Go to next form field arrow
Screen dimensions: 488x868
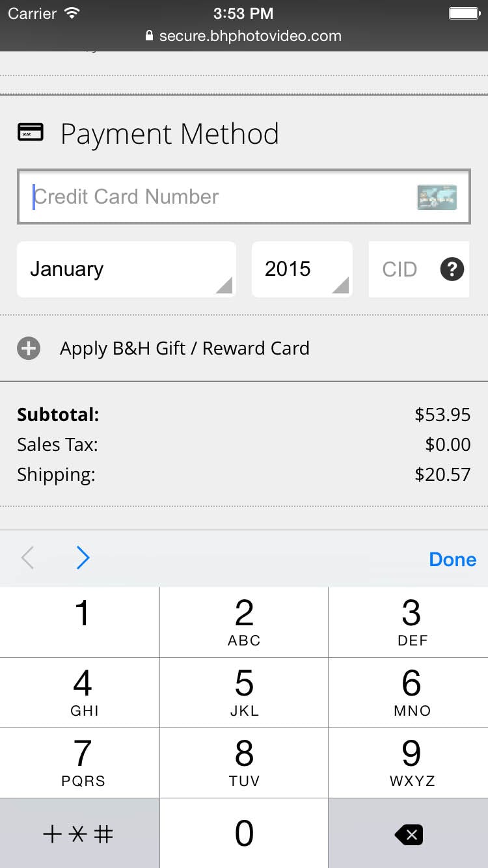pyautogui.click(x=83, y=558)
